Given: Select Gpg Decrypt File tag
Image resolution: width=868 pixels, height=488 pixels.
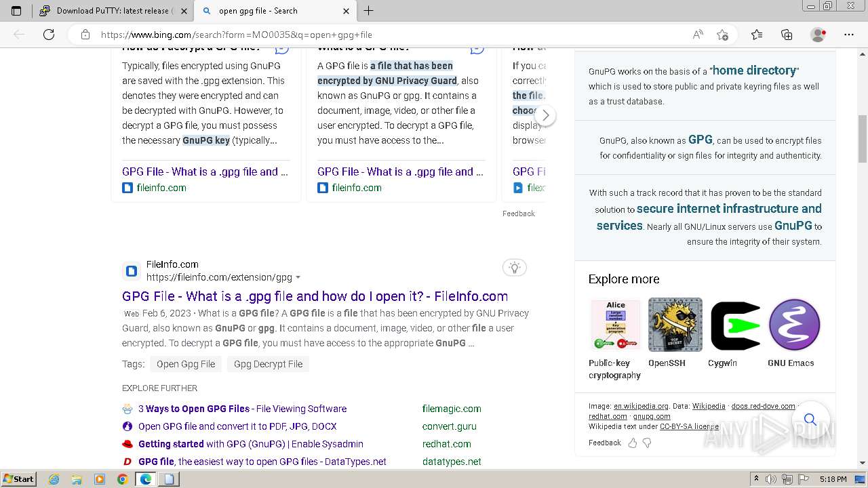Looking at the screenshot, I should (x=268, y=364).
